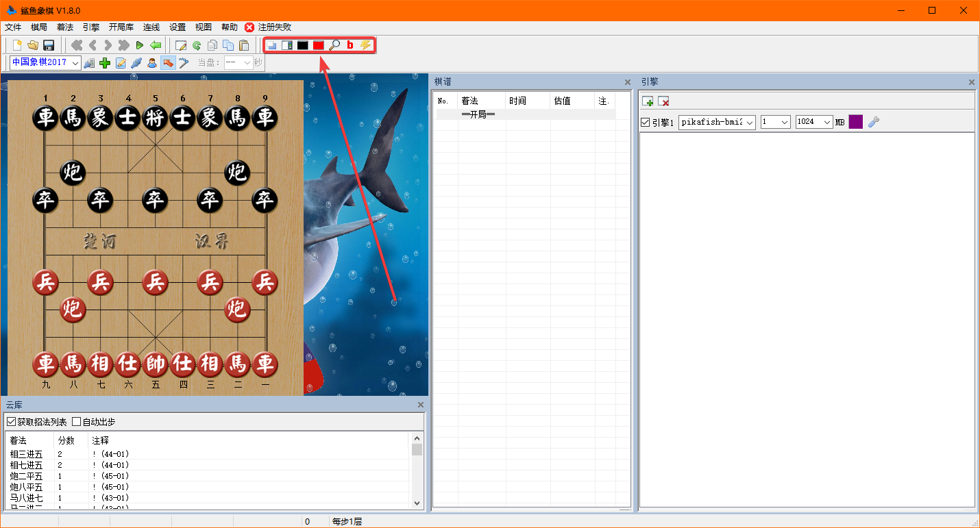Click the green circular refresh icon
This screenshot has height=528, width=980.
[x=197, y=45]
